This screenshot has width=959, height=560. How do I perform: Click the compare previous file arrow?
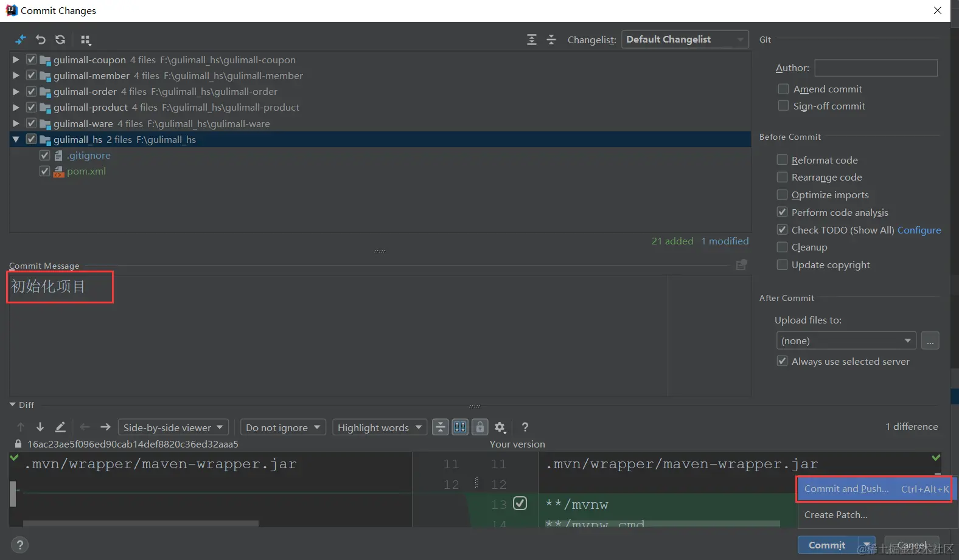(x=85, y=427)
